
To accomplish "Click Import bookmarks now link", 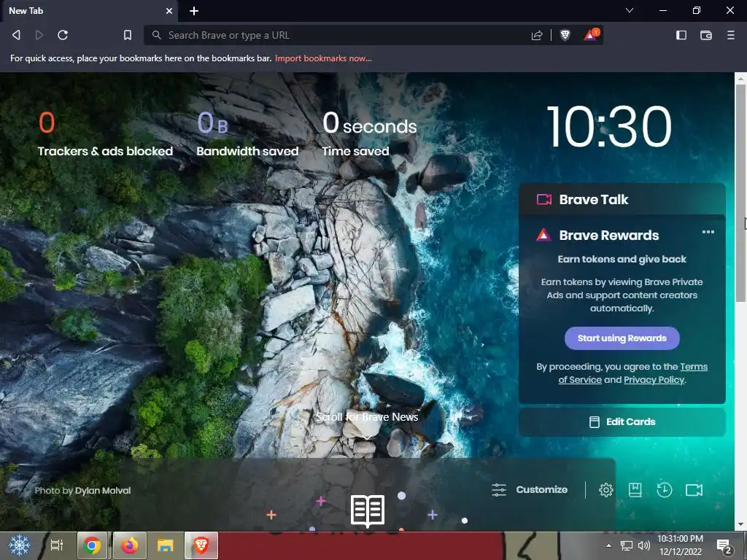I will tap(323, 58).
